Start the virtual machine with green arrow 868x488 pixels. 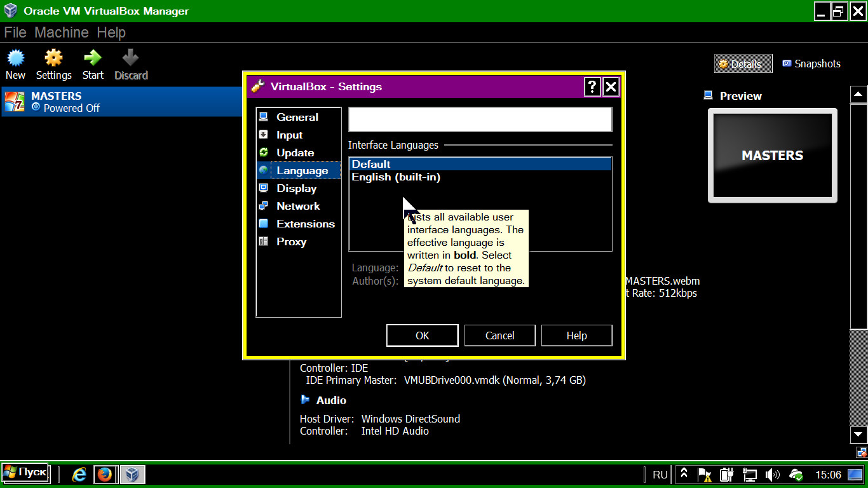coord(93,65)
